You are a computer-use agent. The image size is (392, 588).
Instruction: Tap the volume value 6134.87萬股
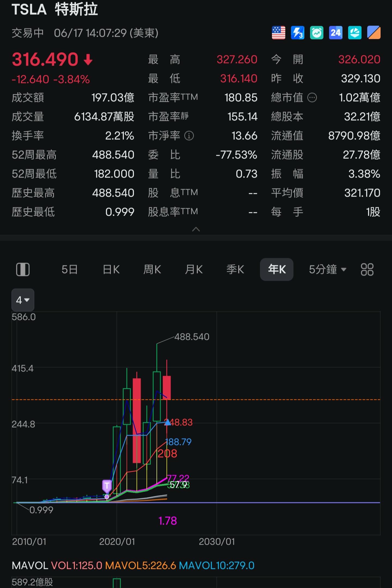click(x=104, y=117)
